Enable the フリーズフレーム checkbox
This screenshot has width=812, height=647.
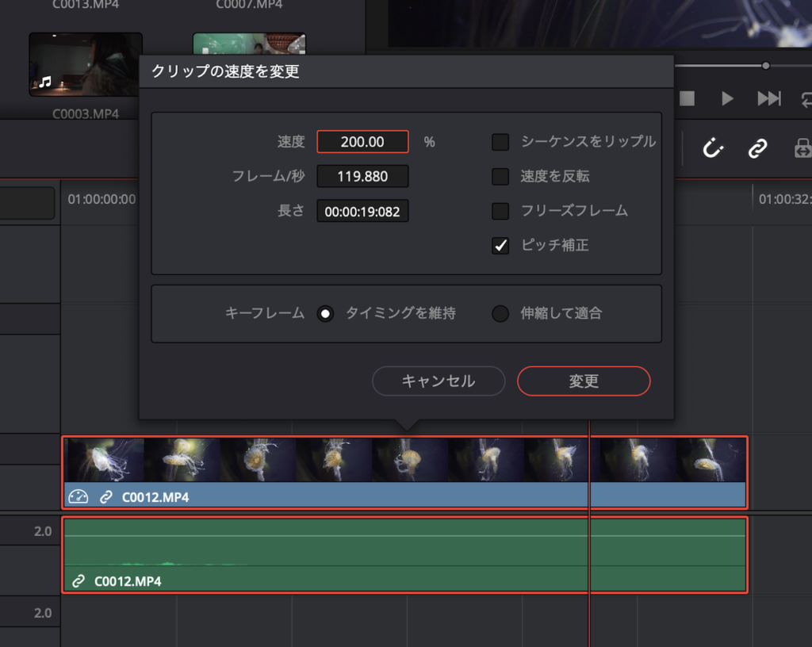tap(500, 211)
